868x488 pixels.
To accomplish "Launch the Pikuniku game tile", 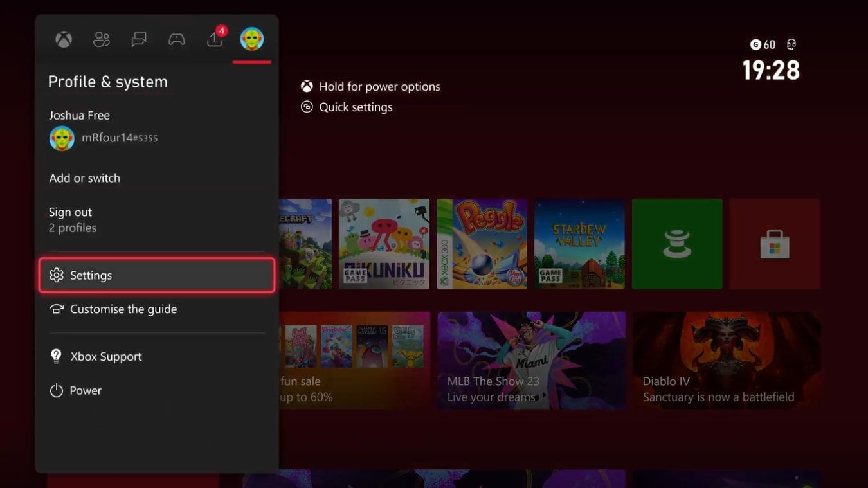I will pyautogui.click(x=384, y=244).
